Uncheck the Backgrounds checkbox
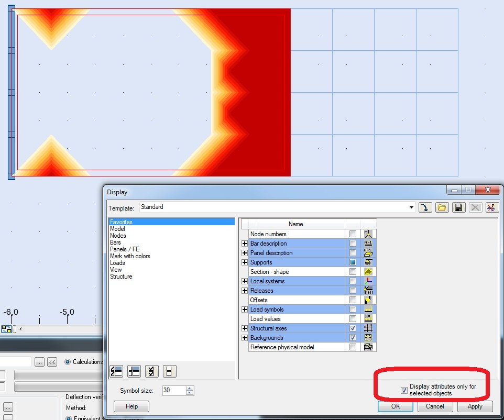The width and height of the screenshot is (504, 420). [x=353, y=338]
